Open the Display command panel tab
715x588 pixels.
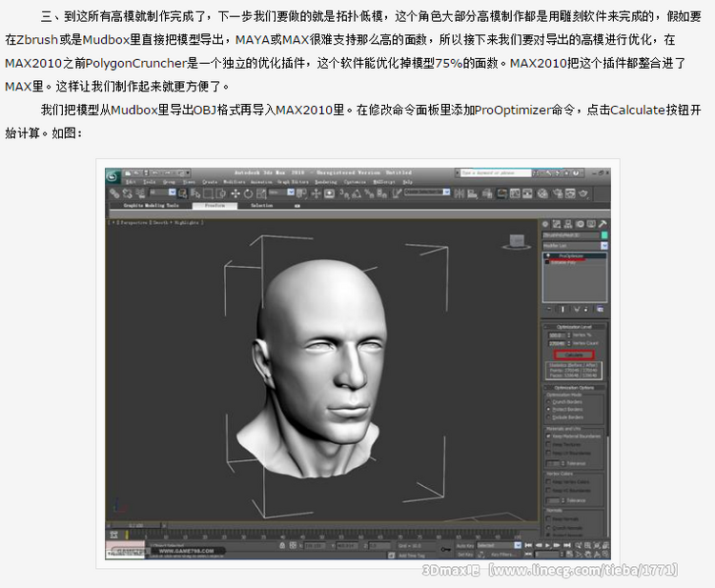tap(591, 224)
